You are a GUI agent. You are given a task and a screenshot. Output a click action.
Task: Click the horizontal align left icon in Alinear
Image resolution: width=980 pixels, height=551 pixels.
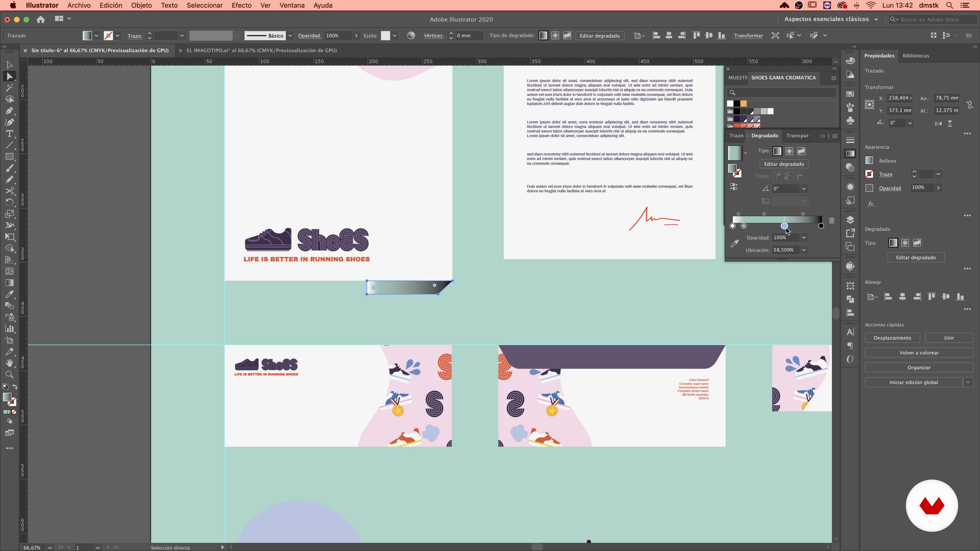pyautogui.click(x=888, y=297)
